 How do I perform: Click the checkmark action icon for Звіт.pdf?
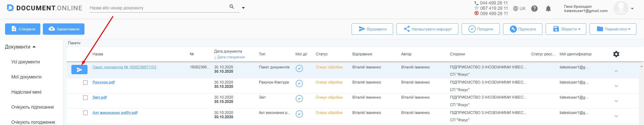click(x=299, y=99)
